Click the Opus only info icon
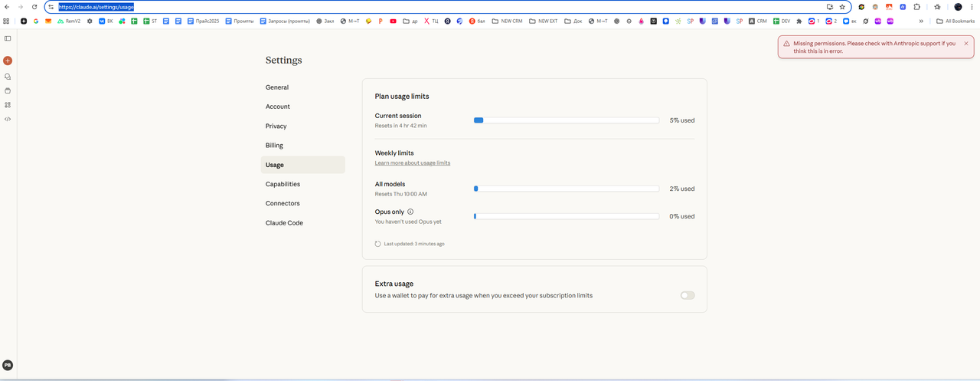The height and width of the screenshot is (381, 980). coord(410,212)
